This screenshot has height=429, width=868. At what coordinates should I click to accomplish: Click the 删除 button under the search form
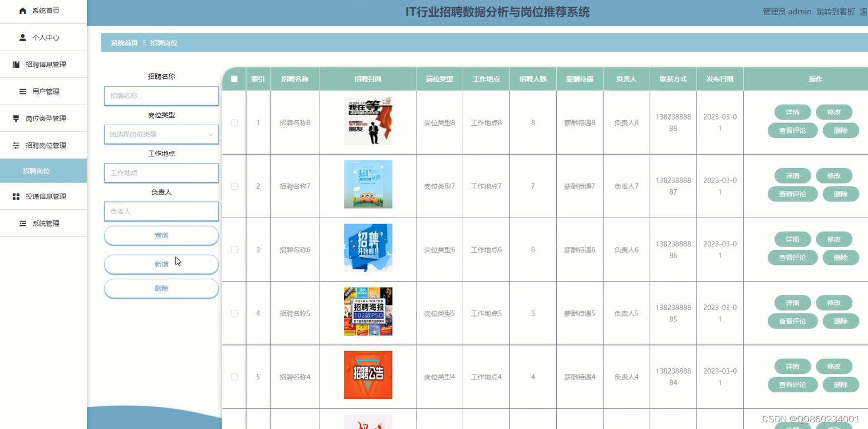161,288
